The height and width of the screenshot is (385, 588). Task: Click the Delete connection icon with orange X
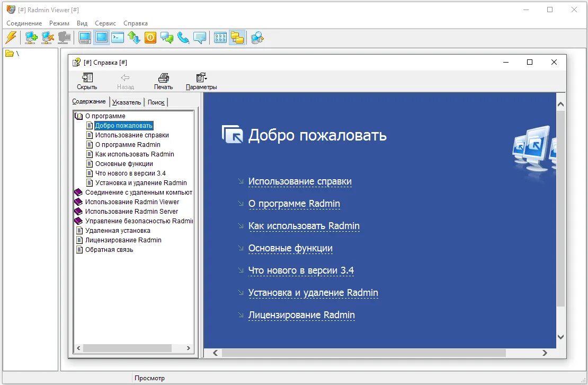(x=48, y=38)
